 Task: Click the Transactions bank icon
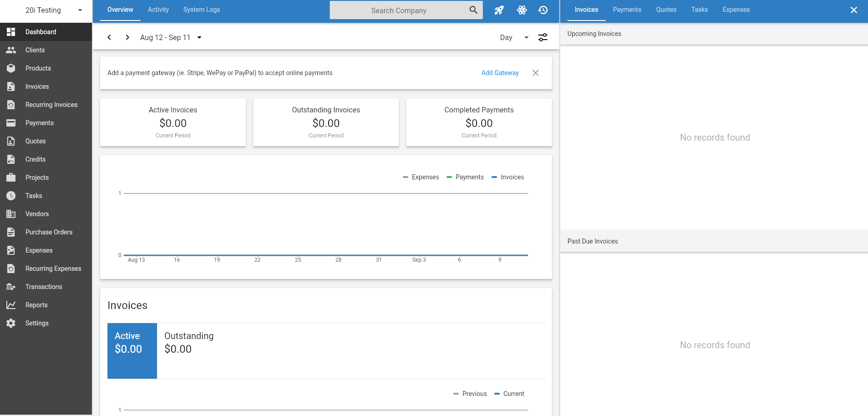(11, 287)
